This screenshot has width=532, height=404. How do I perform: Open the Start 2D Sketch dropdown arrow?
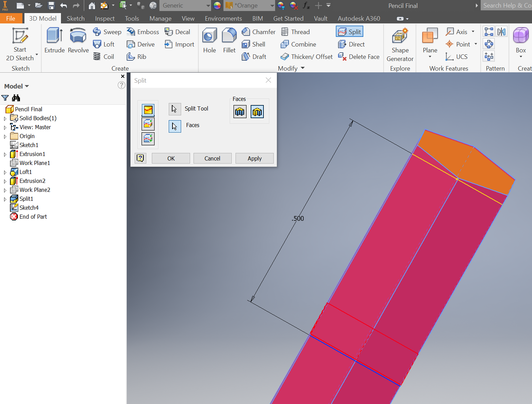pyautogui.click(x=36, y=55)
